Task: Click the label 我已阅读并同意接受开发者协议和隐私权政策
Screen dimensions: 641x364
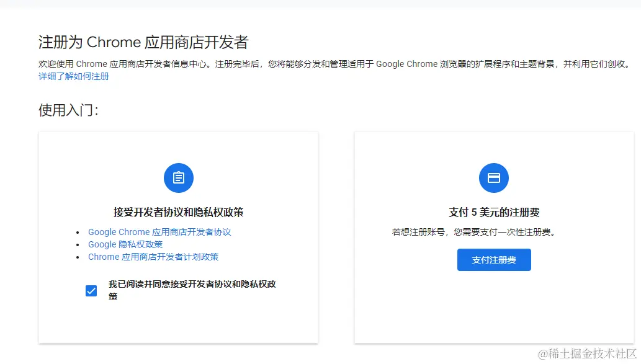Action: point(192,290)
